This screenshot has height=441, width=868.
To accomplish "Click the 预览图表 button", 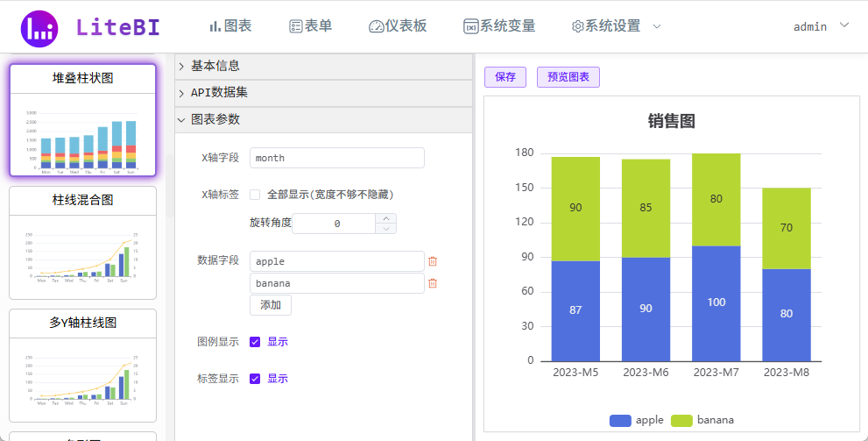I will 568,77.
